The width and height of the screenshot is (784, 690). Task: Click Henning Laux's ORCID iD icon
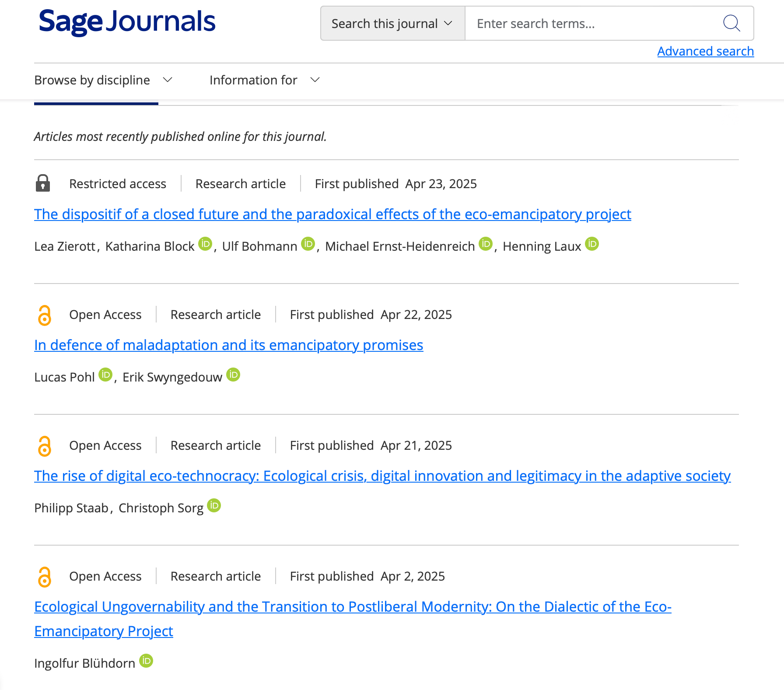pyautogui.click(x=591, y=244)
